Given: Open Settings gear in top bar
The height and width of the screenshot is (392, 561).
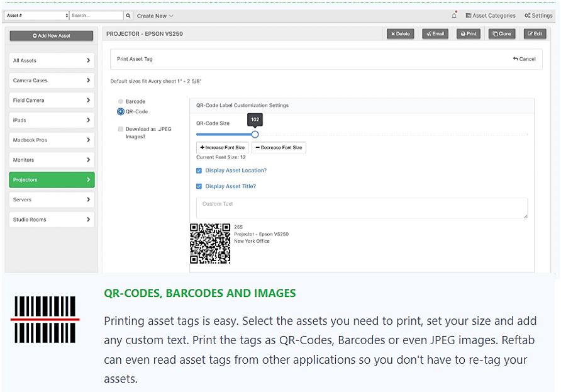Looking at the screenshot, I should [x=538, y=16].
